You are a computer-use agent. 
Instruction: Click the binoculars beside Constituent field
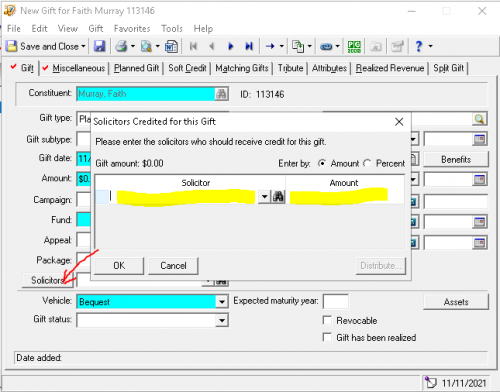point(221,94)
